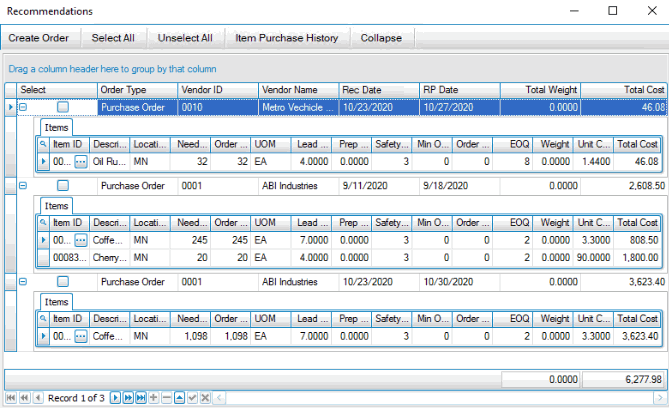Sort by Vendor ID column header
The width and height of the screenshot is (669, 408).
218,90
